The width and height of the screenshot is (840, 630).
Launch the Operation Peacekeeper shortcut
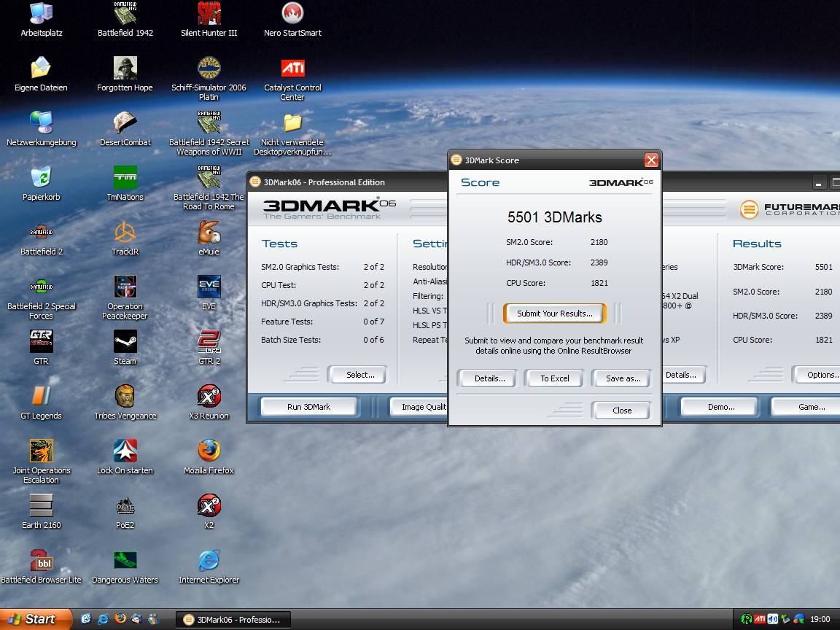point(125,297)
